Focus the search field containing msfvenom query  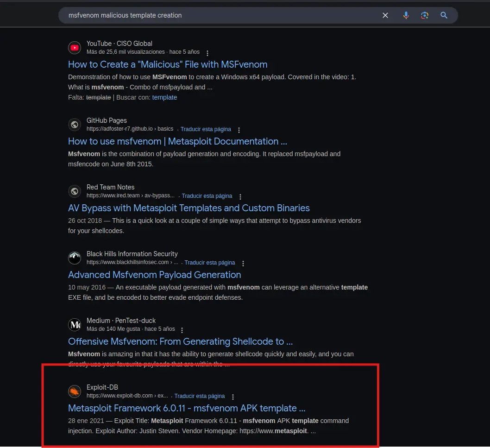click(x=219, y=15)
